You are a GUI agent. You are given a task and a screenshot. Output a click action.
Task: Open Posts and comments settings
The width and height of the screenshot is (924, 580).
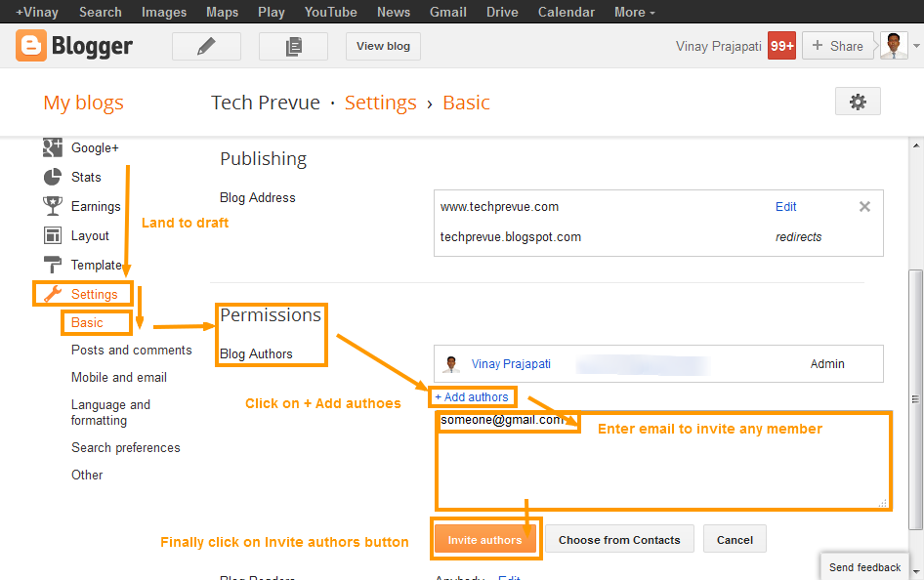(x=132, y=351)
